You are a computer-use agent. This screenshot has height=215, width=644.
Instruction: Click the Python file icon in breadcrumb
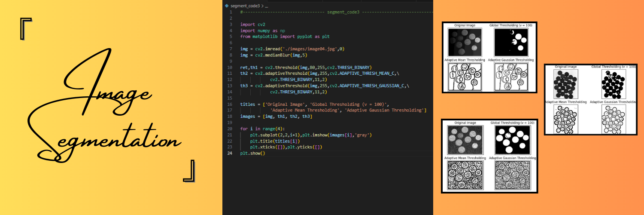point(227,6)
